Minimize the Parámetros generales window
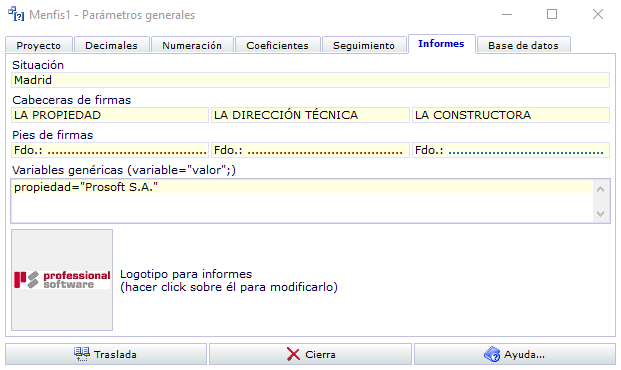The image size is (621, 370). click(x=507, y=14)
